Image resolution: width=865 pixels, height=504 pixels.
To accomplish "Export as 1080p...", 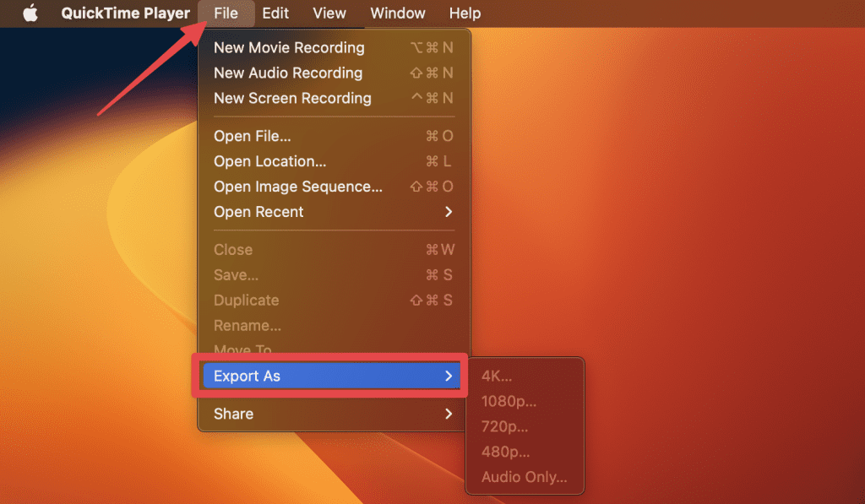I will [x=525, y=402].
